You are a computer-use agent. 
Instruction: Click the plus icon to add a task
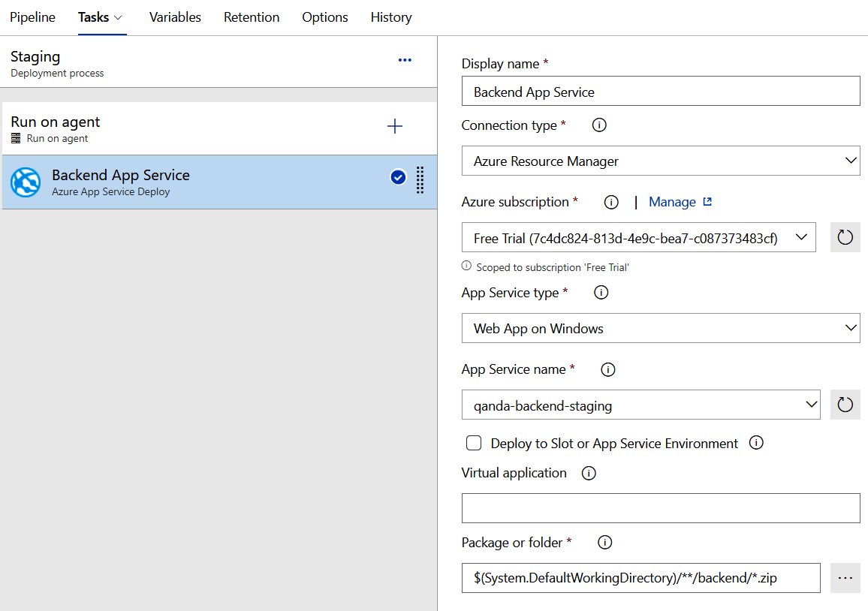pos(394,127)
